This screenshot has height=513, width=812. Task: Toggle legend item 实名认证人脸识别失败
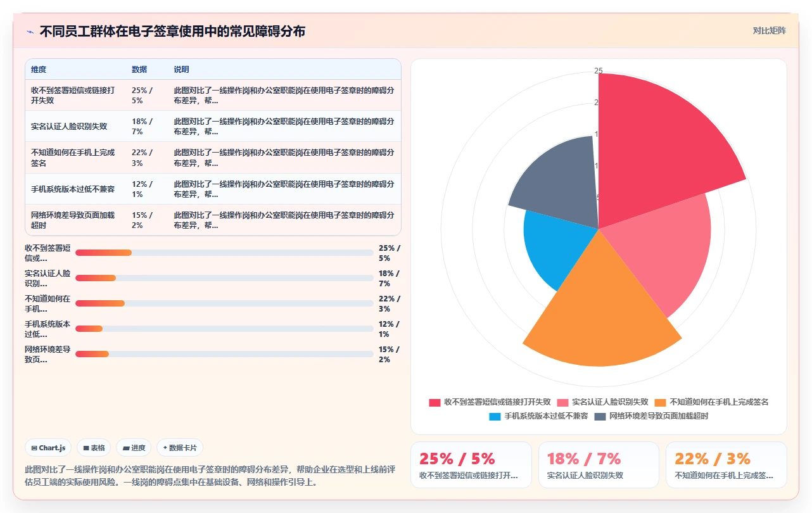pyautogui.click(x=602, y=402)
